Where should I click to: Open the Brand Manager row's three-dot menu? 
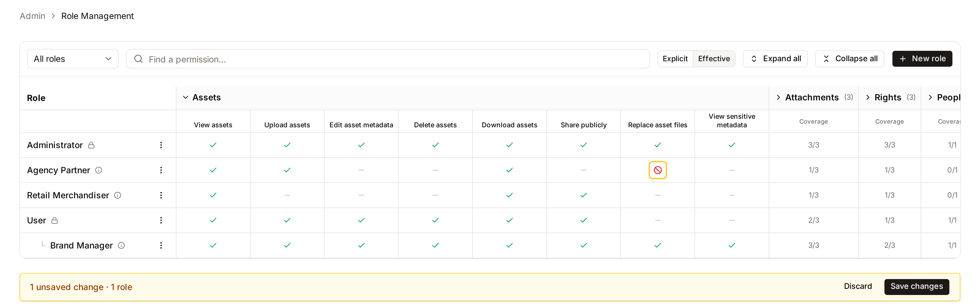click(x=161, y=245)
